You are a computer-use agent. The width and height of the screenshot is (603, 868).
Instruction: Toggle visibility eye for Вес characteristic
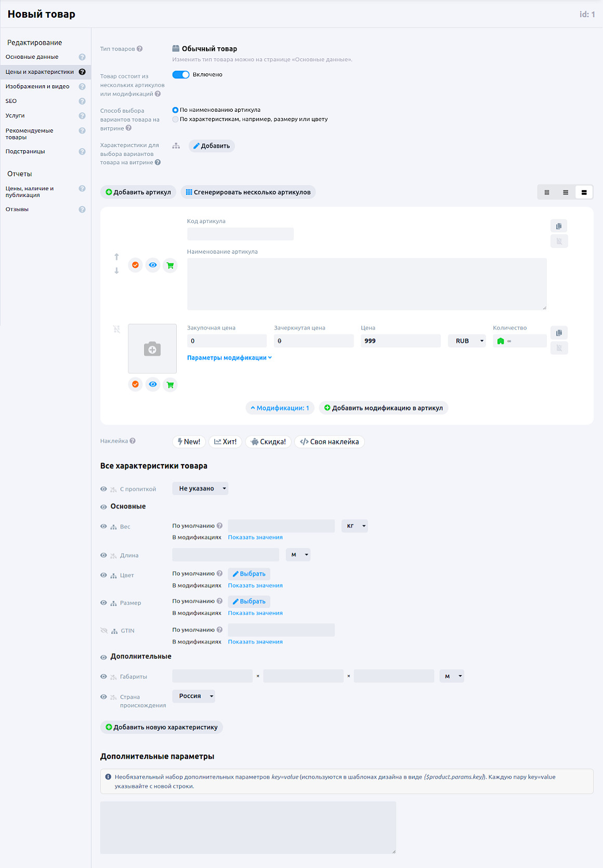(x=103, y=527)
